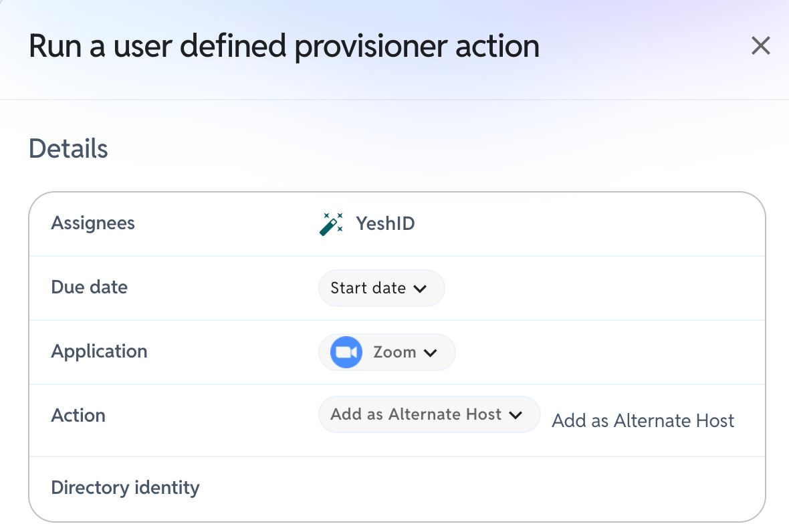
Task: Expand the chevron beside Start date
Action: coord(420,289)
